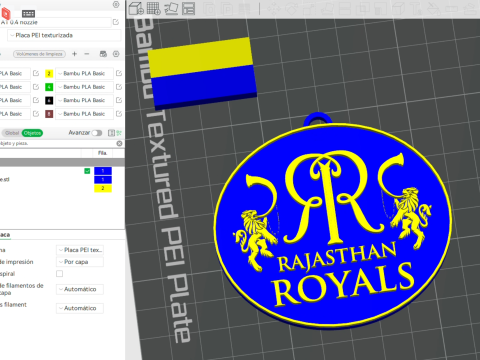Select the Move tool in top toolbar

point(274,8)
